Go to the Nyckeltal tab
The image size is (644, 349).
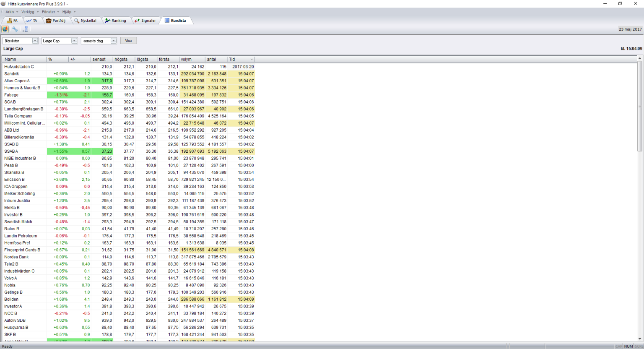pos(85,21)
